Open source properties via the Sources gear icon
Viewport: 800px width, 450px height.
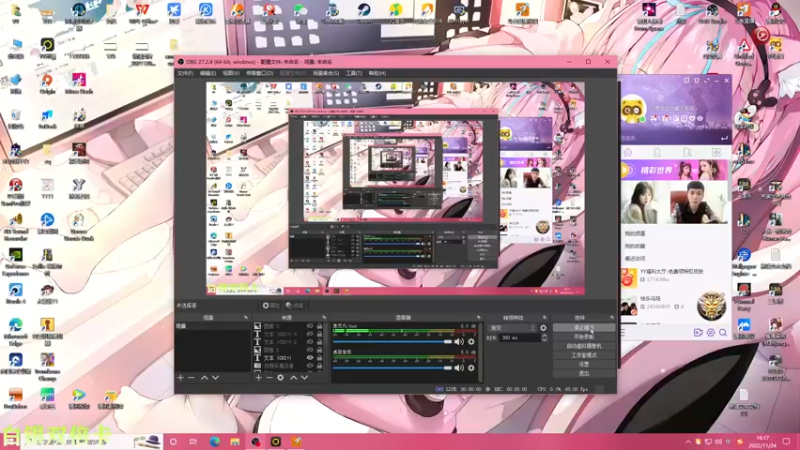coord(280,378)
